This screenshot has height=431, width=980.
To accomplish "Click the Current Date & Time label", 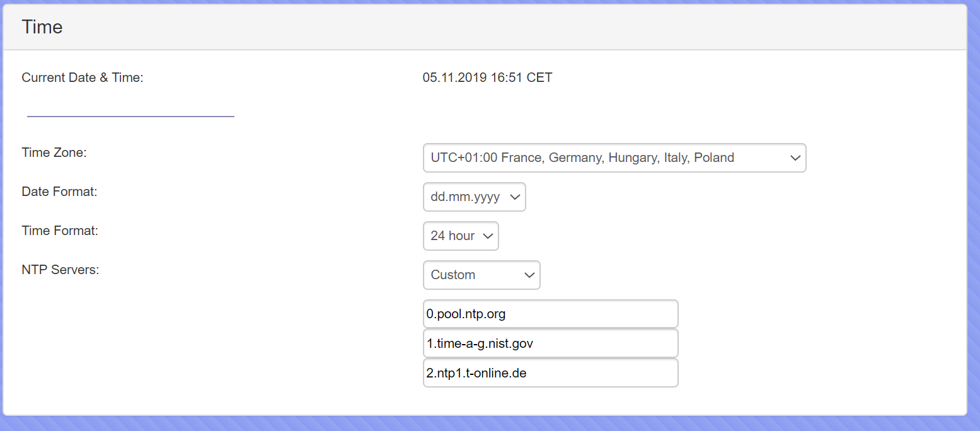I will [83, 78].
